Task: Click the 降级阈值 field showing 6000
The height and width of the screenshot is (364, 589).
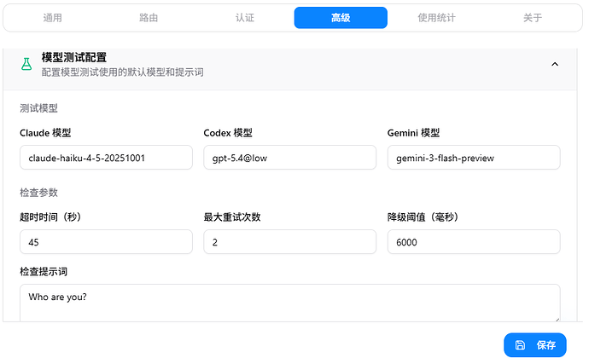Action: coord(474,241)
